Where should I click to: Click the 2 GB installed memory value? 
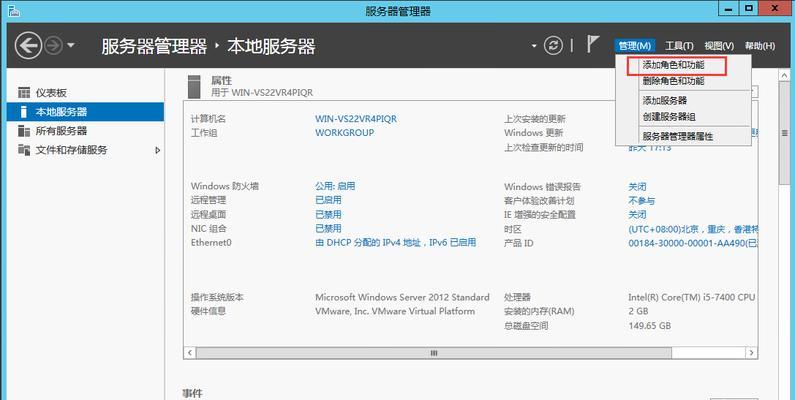tap(638, 311)
